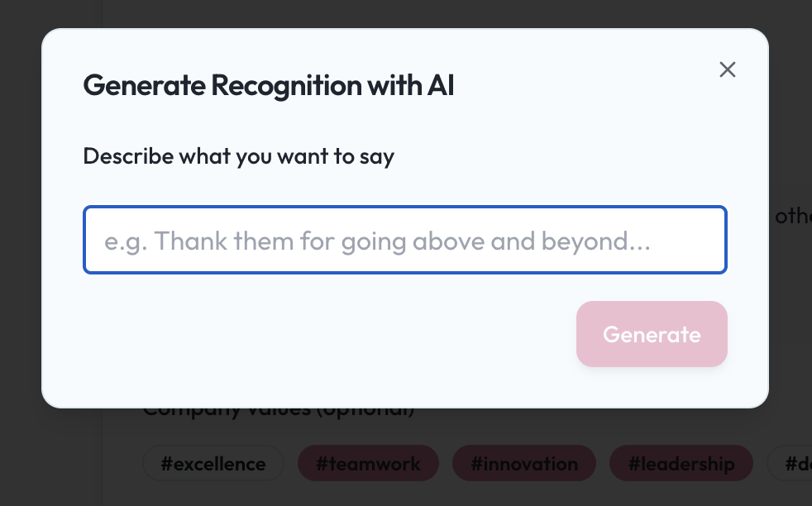Click the "Generate Recognition with AI" heading
Screen dimensions: 812x506
click(x=269, y=85)
